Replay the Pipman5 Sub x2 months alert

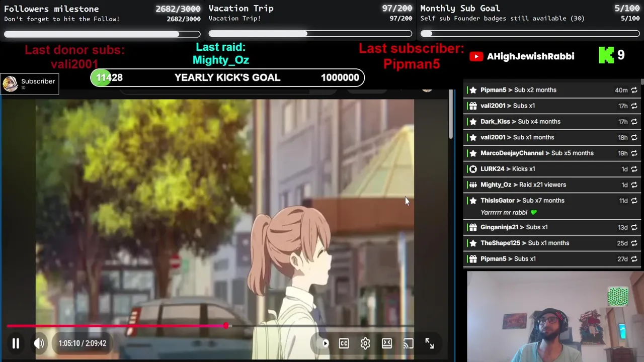pos(634,90)
